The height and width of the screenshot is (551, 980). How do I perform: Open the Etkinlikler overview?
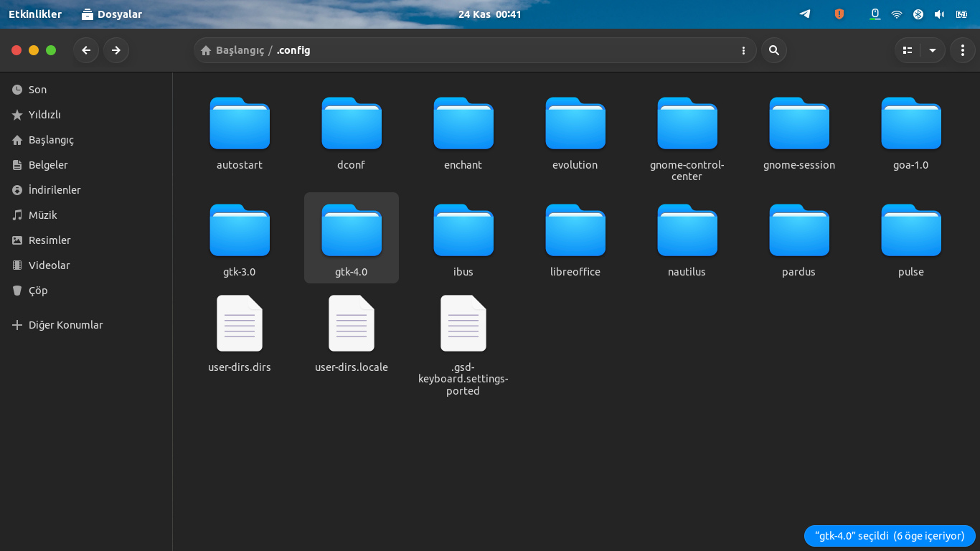click(35, 14)
